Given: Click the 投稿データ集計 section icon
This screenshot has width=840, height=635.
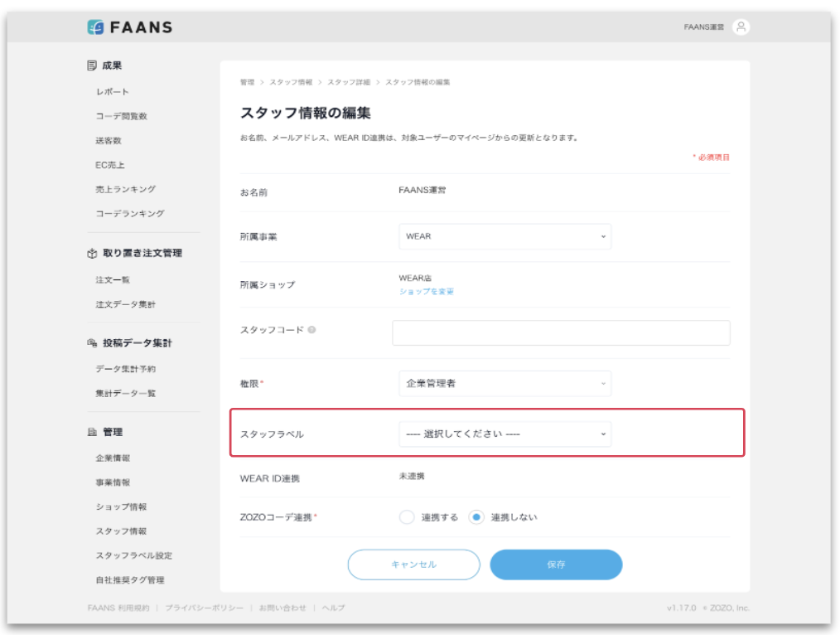Looking at the screenshot, I should coord(92,342).
